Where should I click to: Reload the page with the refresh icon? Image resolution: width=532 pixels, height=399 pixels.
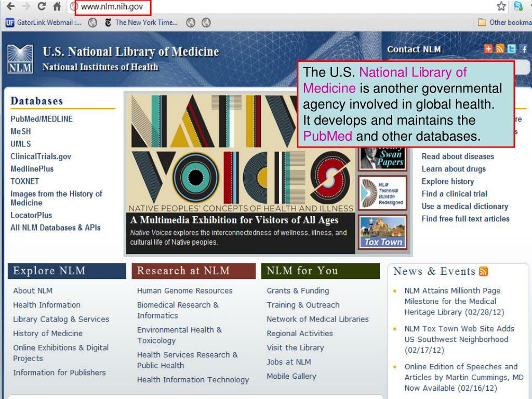pyautogui.click(x=42, y=6)
